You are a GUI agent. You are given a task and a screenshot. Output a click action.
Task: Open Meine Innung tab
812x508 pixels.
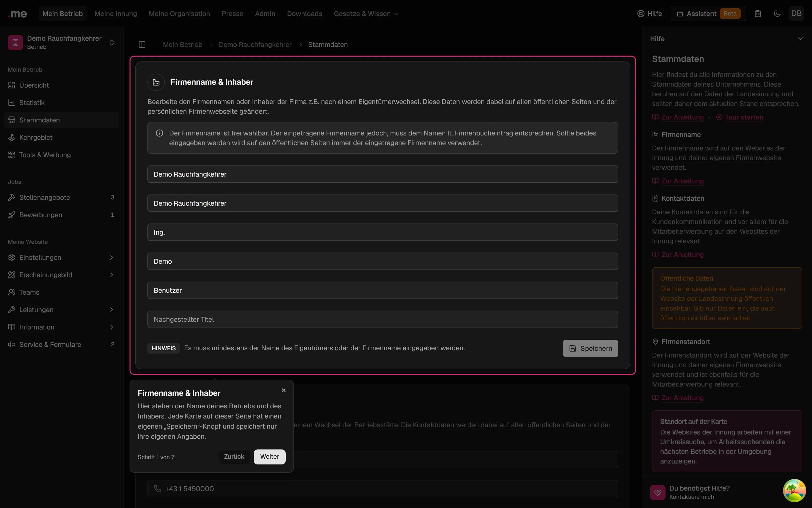(x=116, y=14)
